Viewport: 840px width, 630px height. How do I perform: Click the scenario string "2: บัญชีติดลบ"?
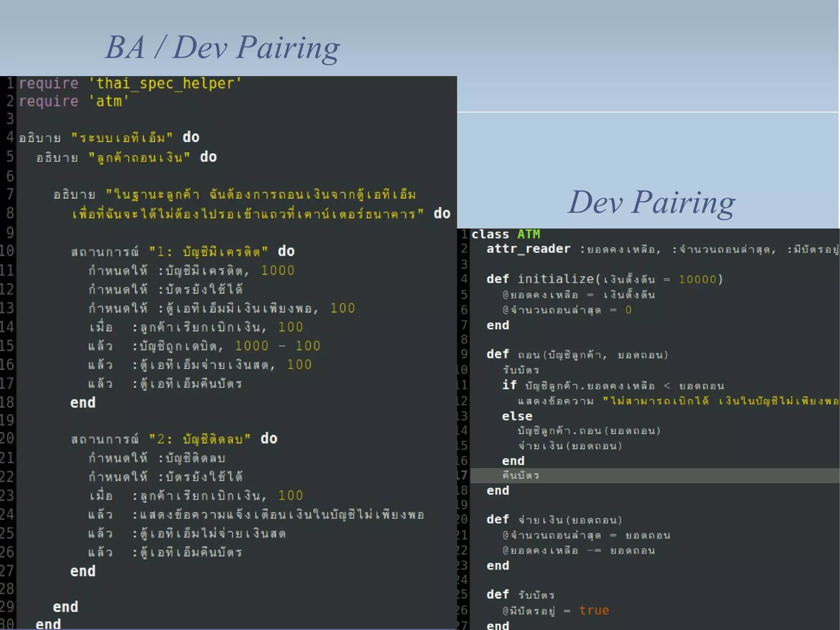pos(200,439)
